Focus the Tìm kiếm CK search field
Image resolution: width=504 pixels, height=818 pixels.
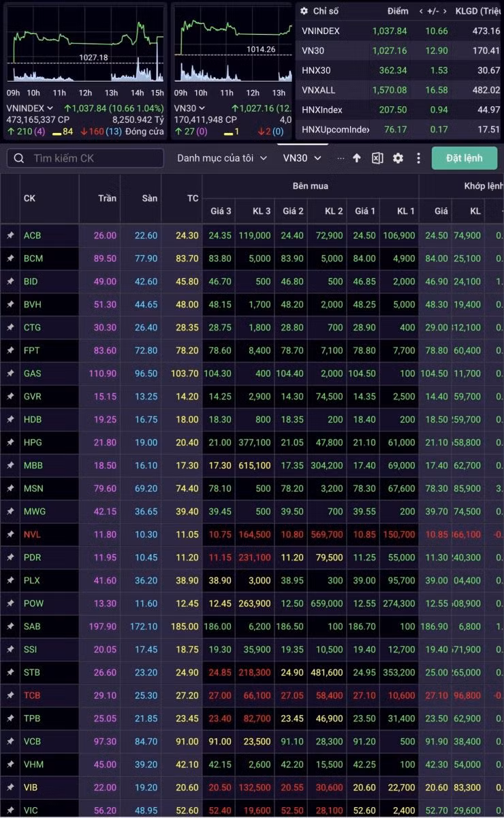[85, 158]
